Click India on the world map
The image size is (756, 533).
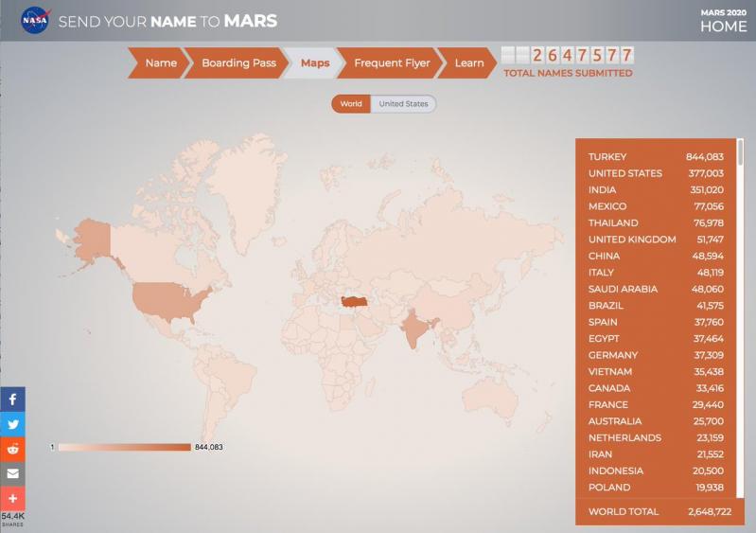point(415,327)
